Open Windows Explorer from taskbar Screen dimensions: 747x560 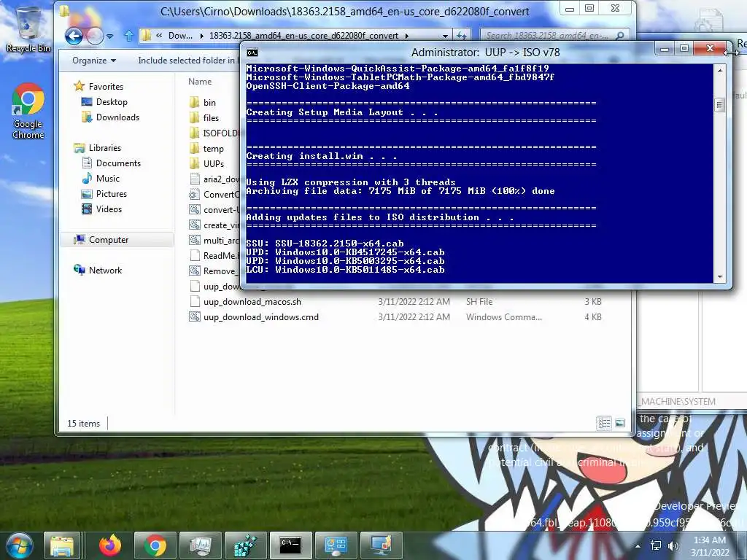[62, 545]
